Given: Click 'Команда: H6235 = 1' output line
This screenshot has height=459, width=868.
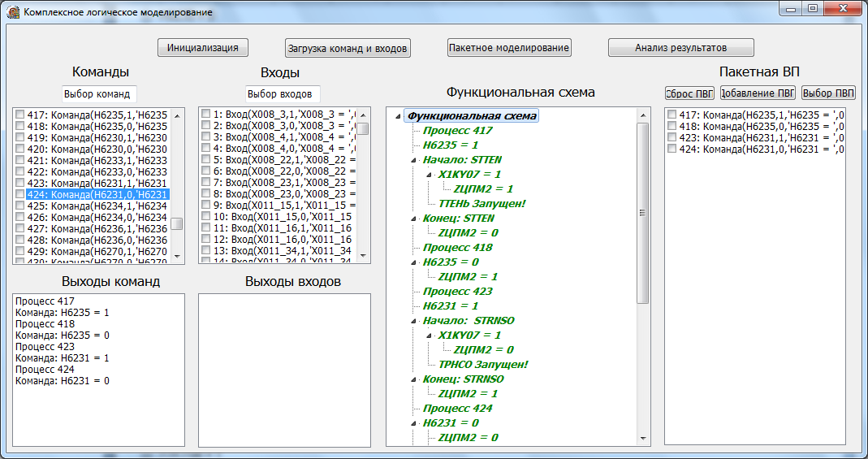Looking at the screenshot, I should 62,312.
